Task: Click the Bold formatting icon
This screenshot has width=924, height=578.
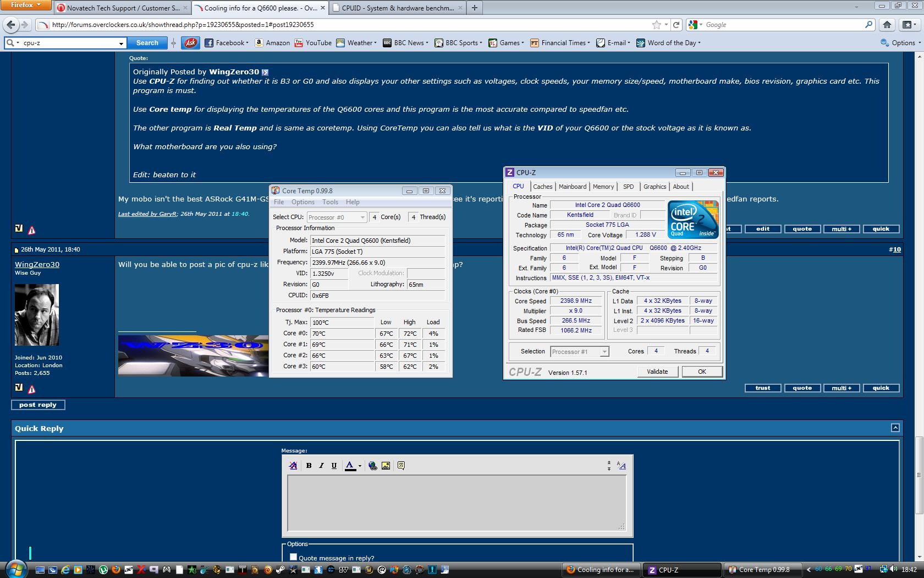Action: tap(309, 466)
